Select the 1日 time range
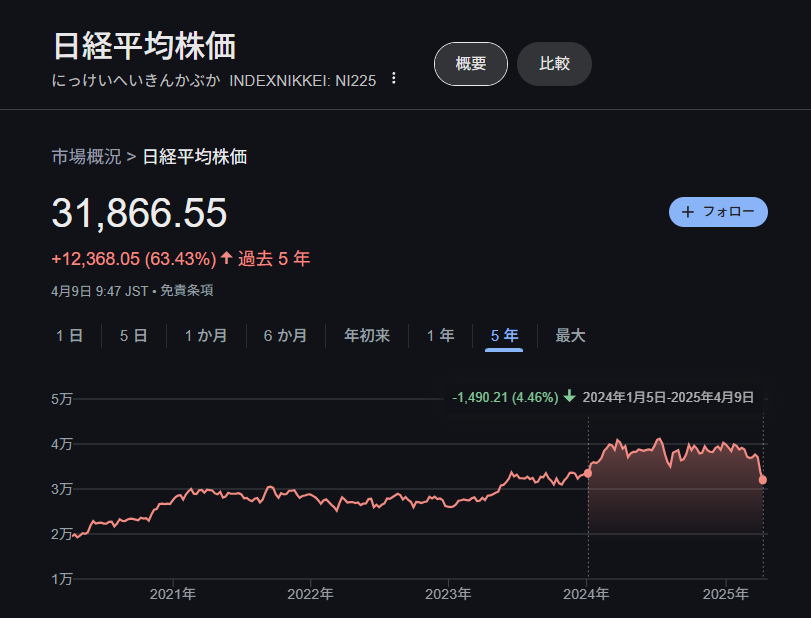The height and width of the screenshot is (618, 811). 69,336
